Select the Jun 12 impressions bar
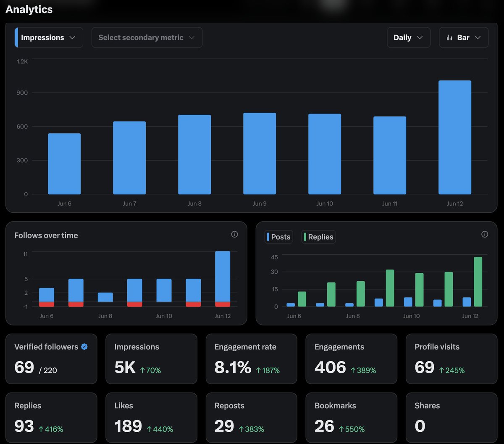 (455, 137)
